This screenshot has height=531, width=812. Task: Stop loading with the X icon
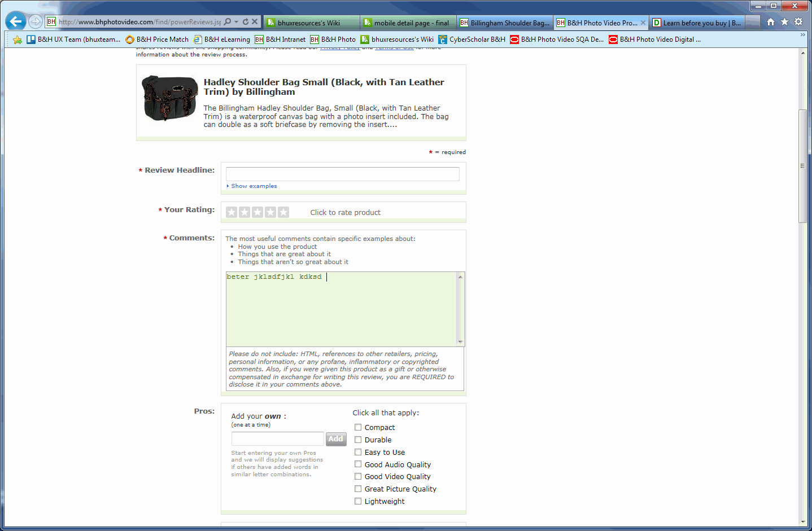pos(255,22)
